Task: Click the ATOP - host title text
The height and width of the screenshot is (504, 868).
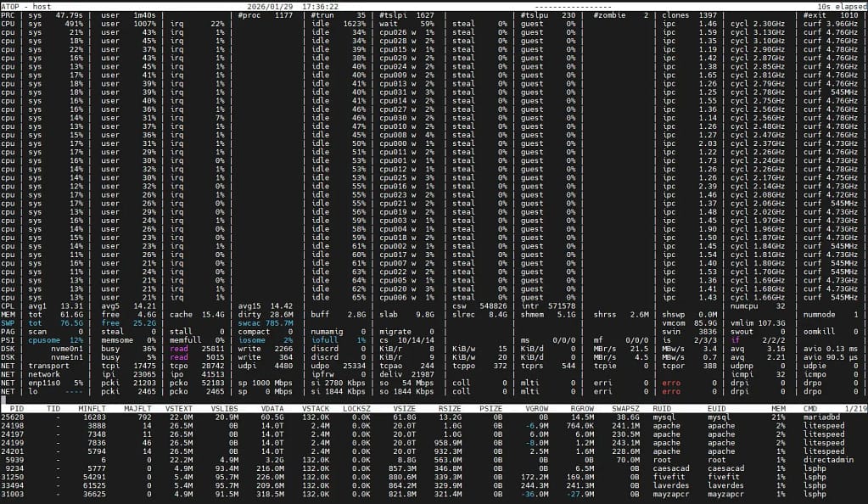Action: point(25,7)
